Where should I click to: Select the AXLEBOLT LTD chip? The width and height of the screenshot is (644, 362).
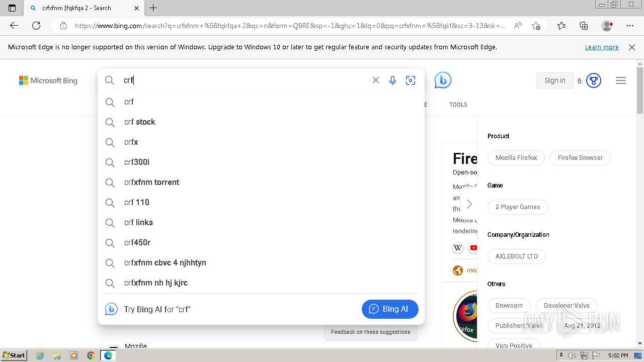517,256
